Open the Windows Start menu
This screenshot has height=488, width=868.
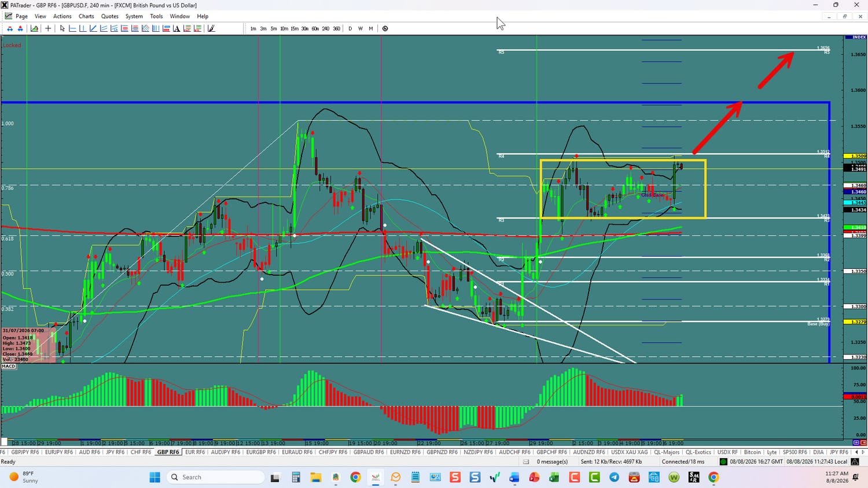[155, 477]
